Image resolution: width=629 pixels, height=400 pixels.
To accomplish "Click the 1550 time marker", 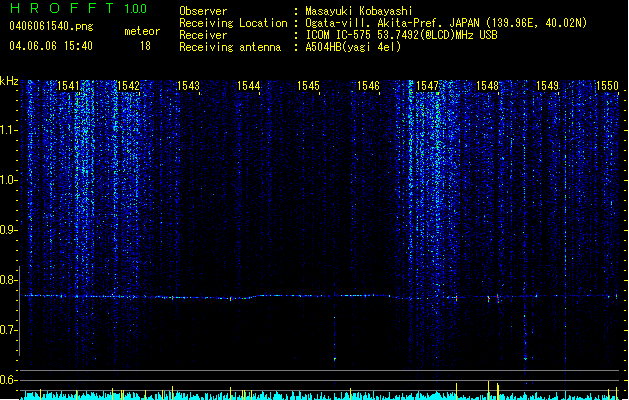I will (x=607, y=86).
